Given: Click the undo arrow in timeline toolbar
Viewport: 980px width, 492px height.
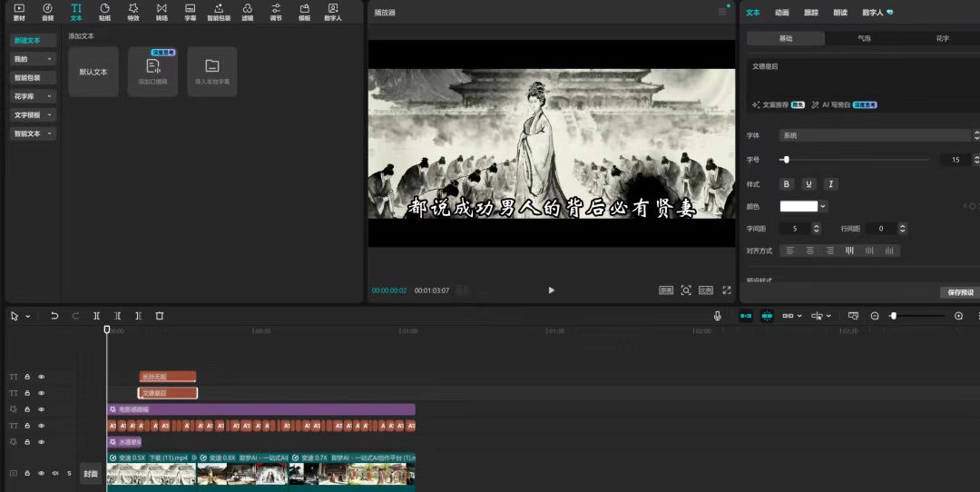Looking at the screenshot, I should click(54, 316).
